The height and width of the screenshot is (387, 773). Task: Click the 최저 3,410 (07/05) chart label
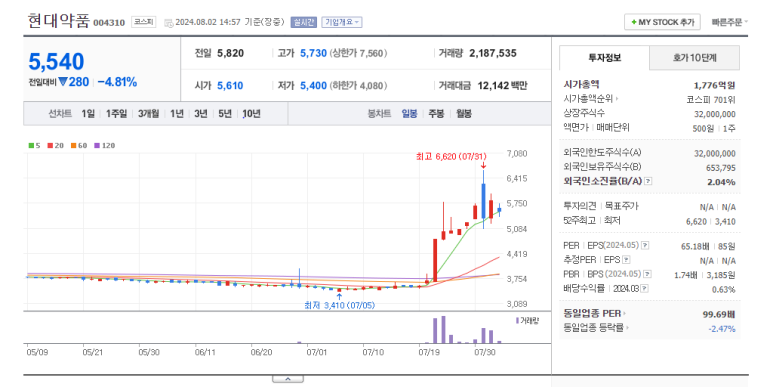click(x=339, y=306)
